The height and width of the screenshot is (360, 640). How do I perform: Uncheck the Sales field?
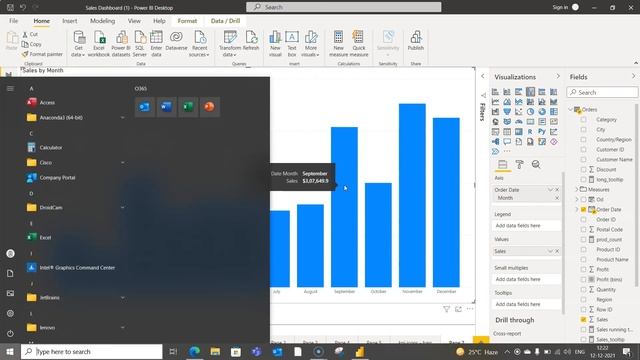(x=583, y=320)
